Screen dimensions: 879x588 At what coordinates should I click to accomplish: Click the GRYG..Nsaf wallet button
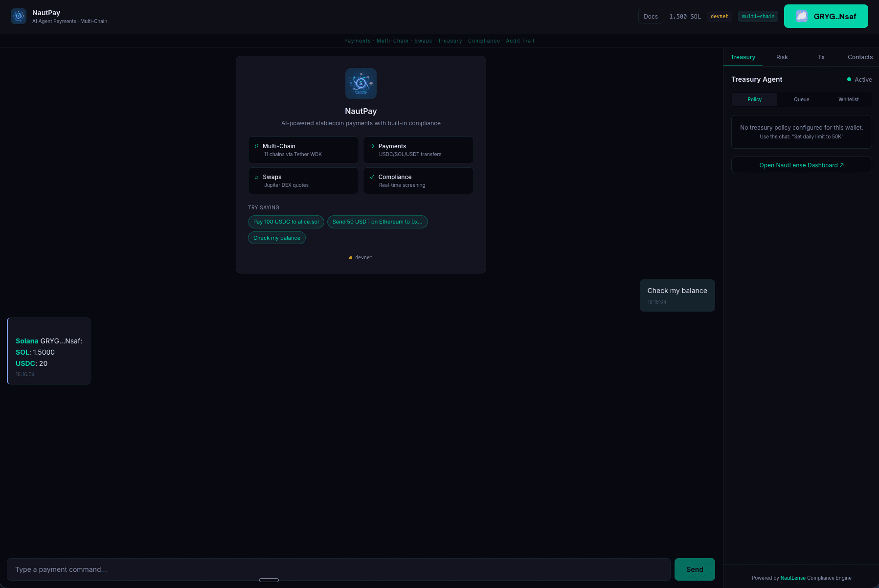[x=826, y=16]
